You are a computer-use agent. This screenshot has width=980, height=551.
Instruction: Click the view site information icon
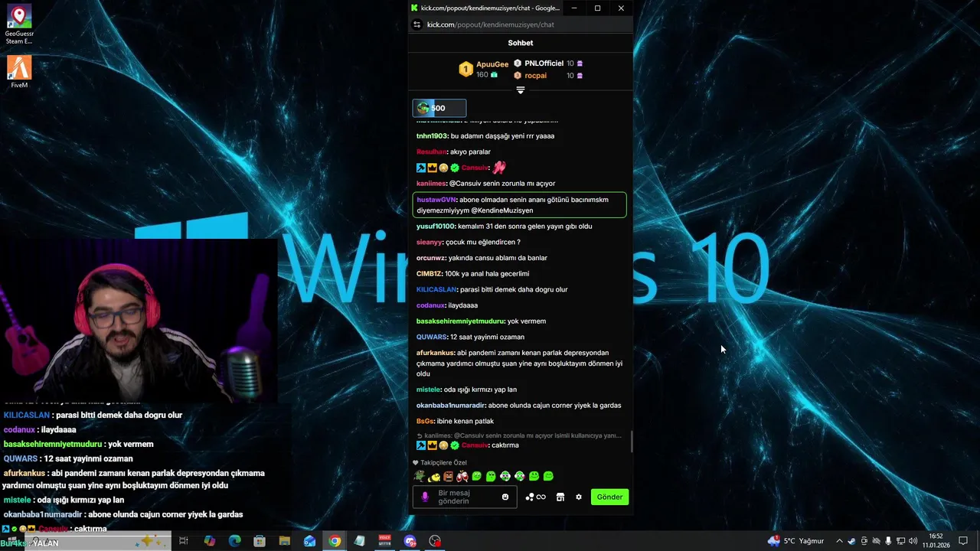[x=417, y=24]
